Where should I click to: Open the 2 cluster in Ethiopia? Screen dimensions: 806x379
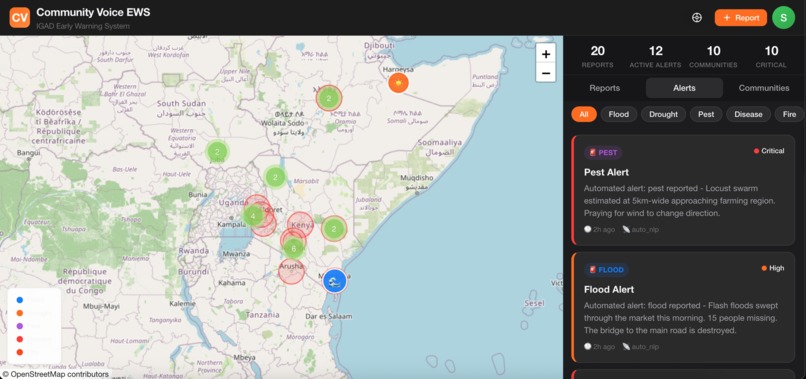[x=329, y=98]
